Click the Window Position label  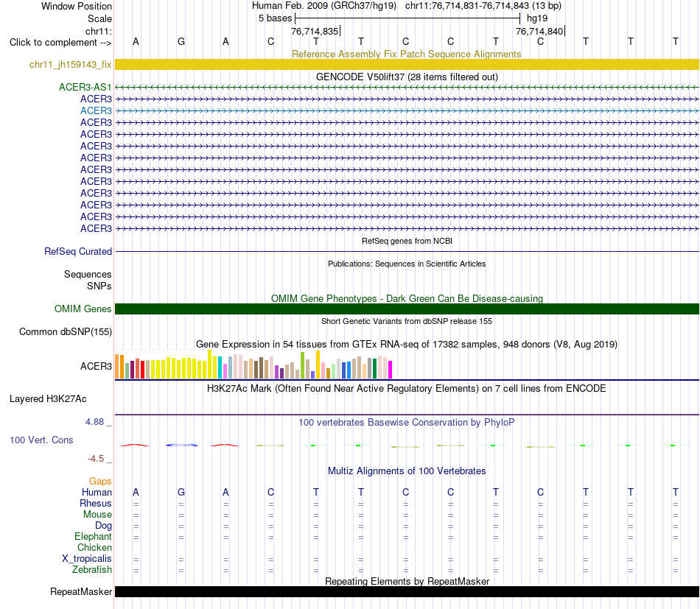coord(77,6)
